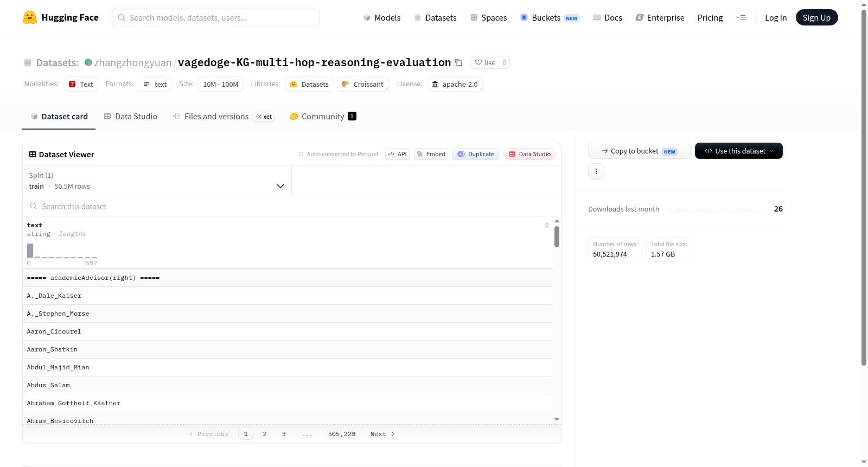Select the Abdul_Majid_Mian row
Screen dimensions: 868x467
pos(288,367)
